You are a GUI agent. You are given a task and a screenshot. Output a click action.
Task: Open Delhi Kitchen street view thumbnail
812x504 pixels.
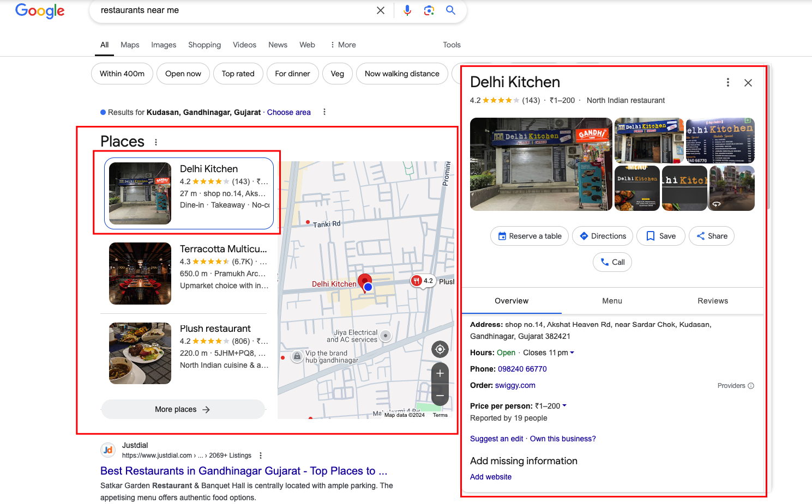tap(732, 188)
